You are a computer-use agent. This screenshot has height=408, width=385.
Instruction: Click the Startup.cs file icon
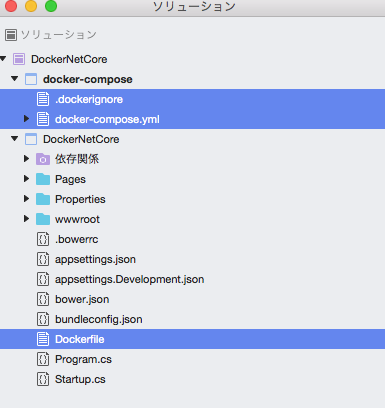pyautogui.click(x=43, y=379)
